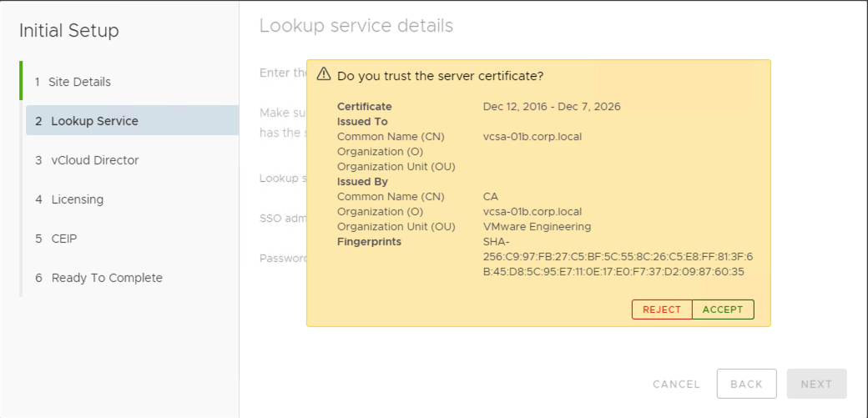This screenshot has width=868, height=418.
Task: Switch to the Licensing step
Action: [77, 199]
